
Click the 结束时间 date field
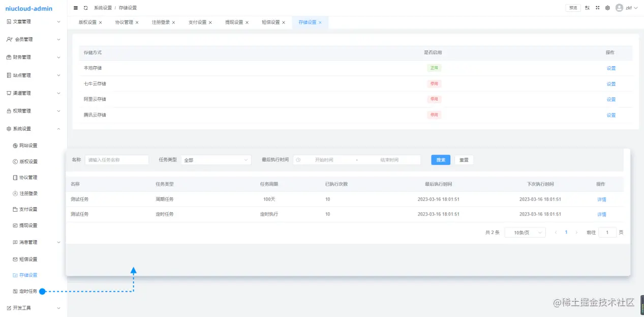click(x=389, y=160)
